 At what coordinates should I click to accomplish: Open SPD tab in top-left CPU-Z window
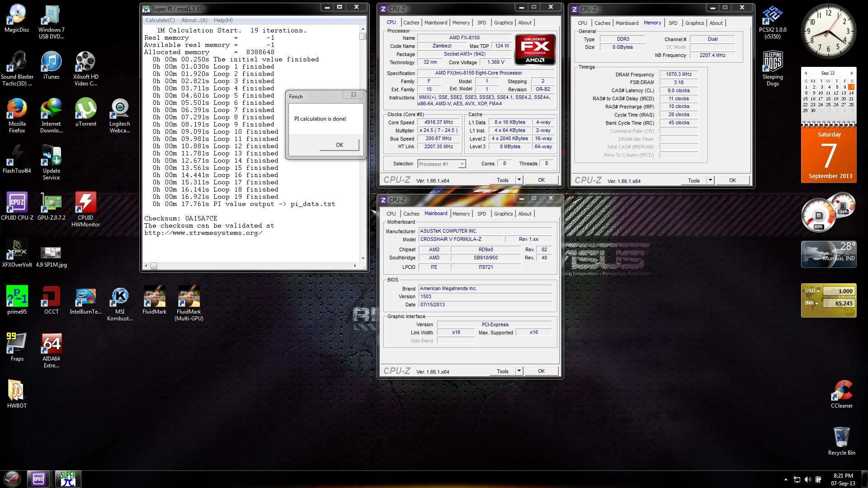point(481,23)
